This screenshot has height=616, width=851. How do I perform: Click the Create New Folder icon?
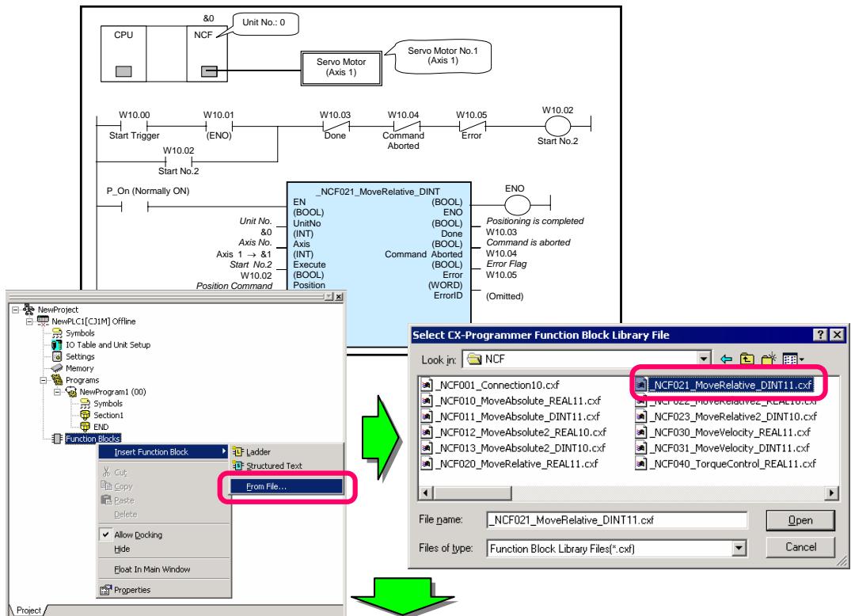click(769, 358)
